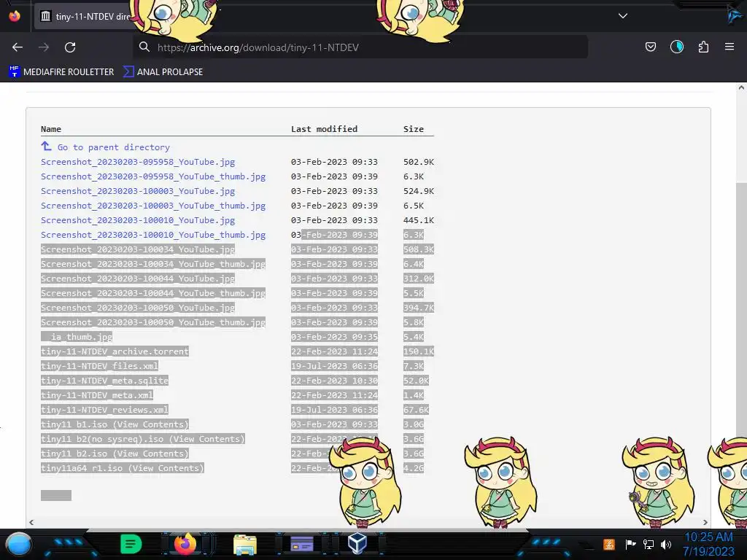The image size is (747, 560).
Task: Open File Explorer from the taskbar
Action: pyautogui.click(x=245, y=544)
